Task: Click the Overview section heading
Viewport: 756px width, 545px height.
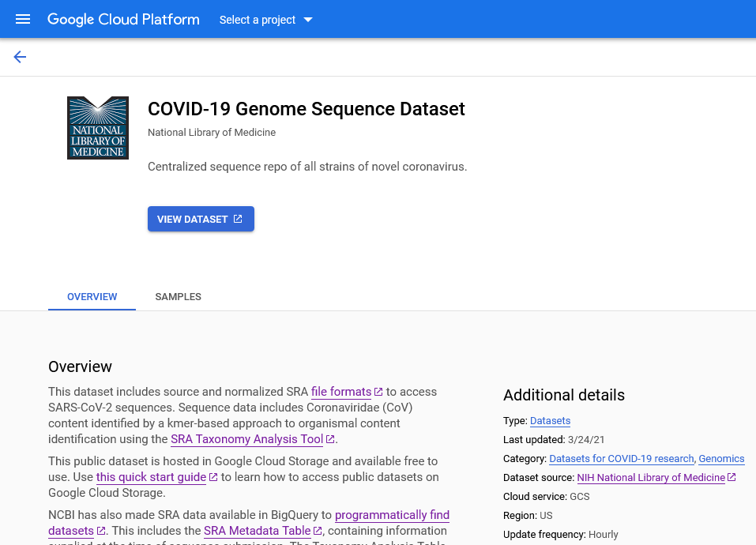Action: (x=80, y=366)
